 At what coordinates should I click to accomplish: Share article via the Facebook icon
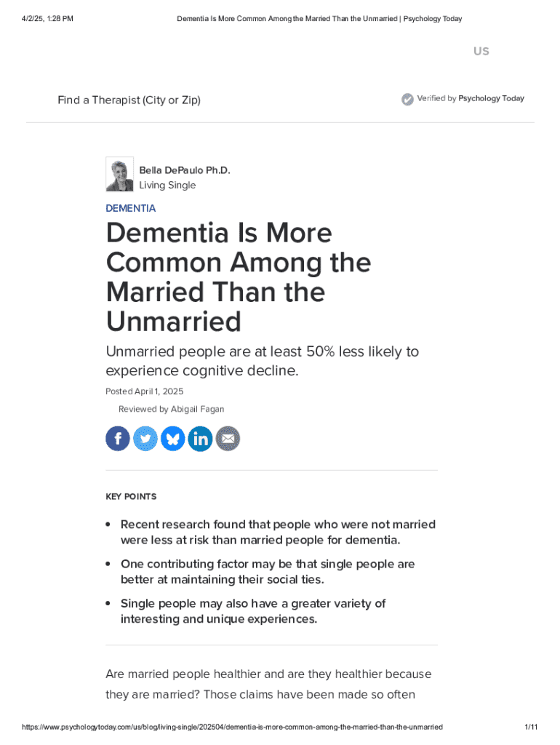[118, 439]
